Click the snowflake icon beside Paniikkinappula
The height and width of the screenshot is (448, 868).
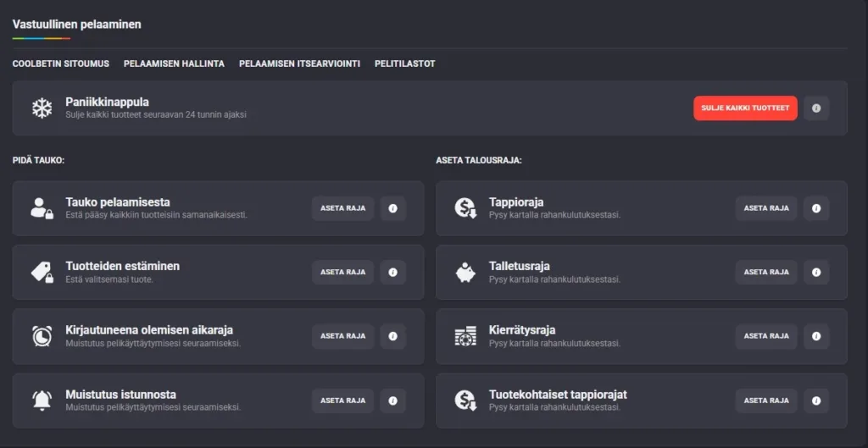(x=42, y=108)
